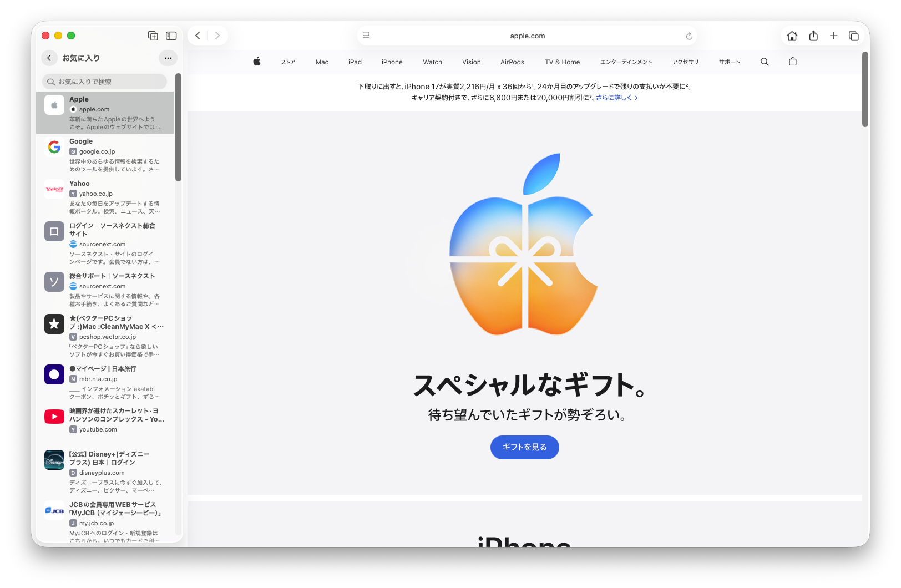Open the shopping bag icon
The width and height of the screenshot is (901, 588).
point(792,62)
